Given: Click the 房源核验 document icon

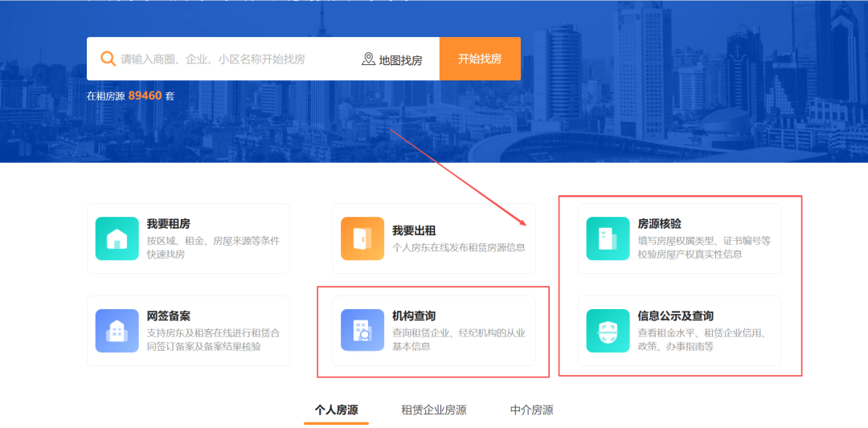Looking at the screenshot, I should tap(608, 238).
